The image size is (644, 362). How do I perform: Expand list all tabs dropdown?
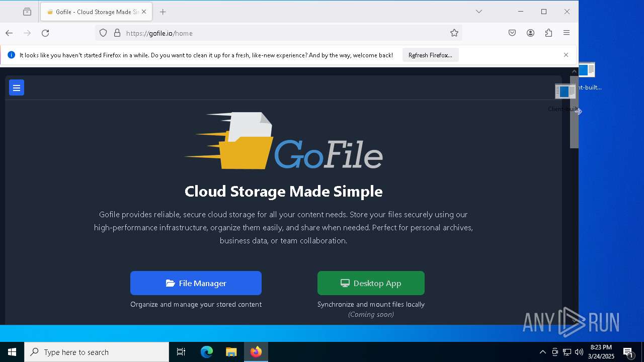[x=479, y=12]
